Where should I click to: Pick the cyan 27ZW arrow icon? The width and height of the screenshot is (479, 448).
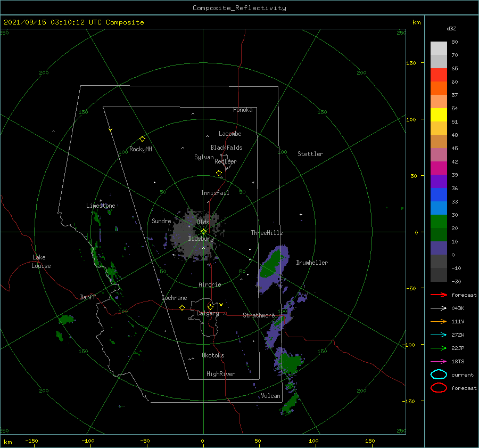(439, 335)
